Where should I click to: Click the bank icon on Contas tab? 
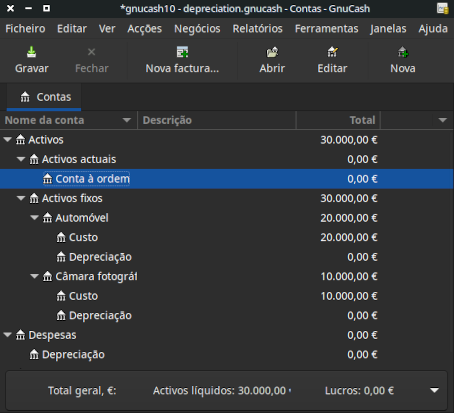click(25, 97)
